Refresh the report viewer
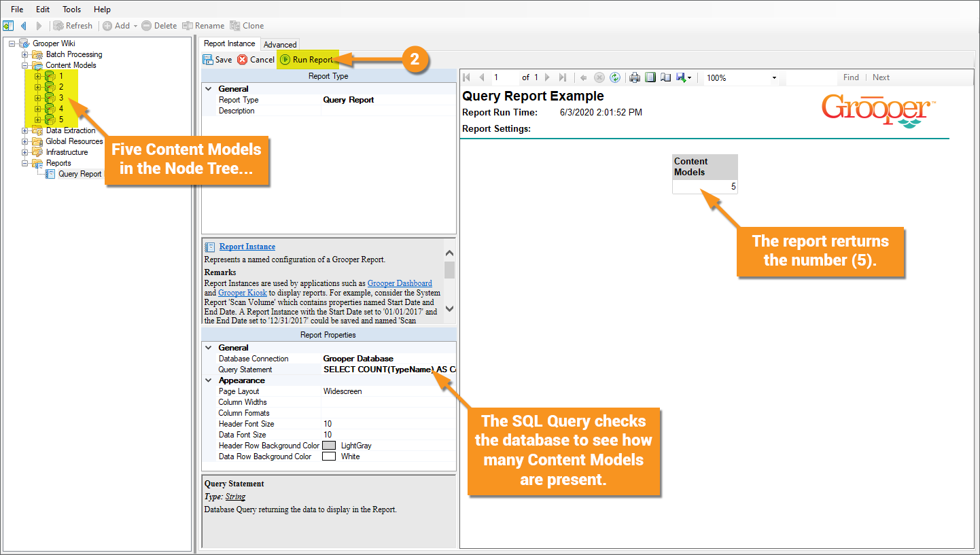 click(x=615, y=77)
